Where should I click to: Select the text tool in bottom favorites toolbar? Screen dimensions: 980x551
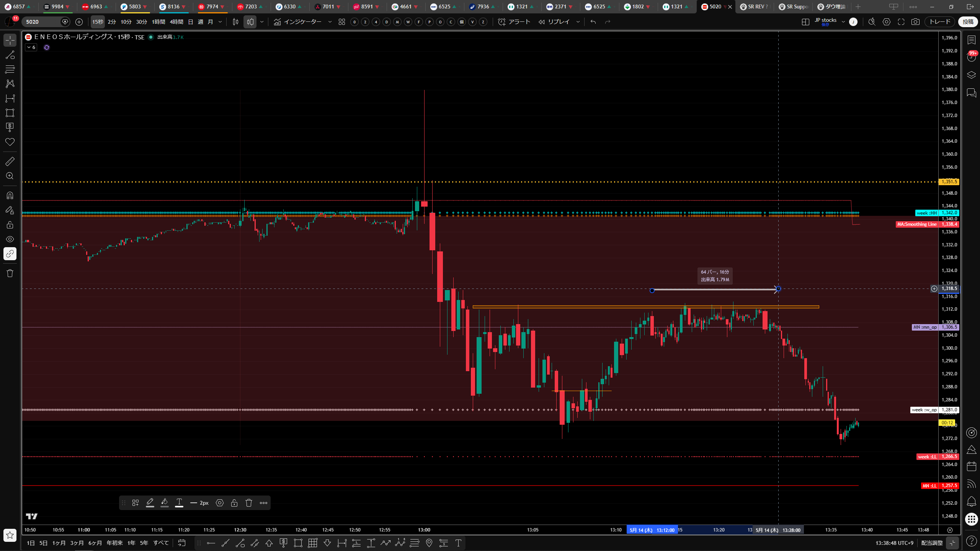coord(458,543)
